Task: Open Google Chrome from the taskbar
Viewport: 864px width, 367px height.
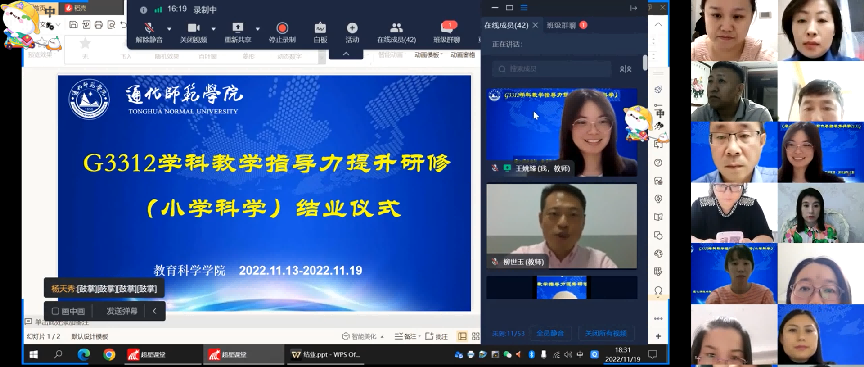Action: (109, 355)
